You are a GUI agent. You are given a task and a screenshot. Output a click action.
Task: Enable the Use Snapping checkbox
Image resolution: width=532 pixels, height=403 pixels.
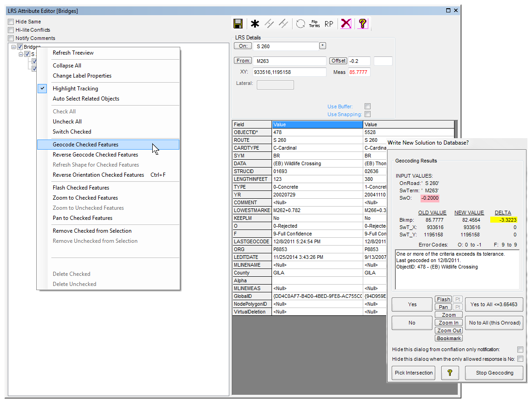pos(367,114)
